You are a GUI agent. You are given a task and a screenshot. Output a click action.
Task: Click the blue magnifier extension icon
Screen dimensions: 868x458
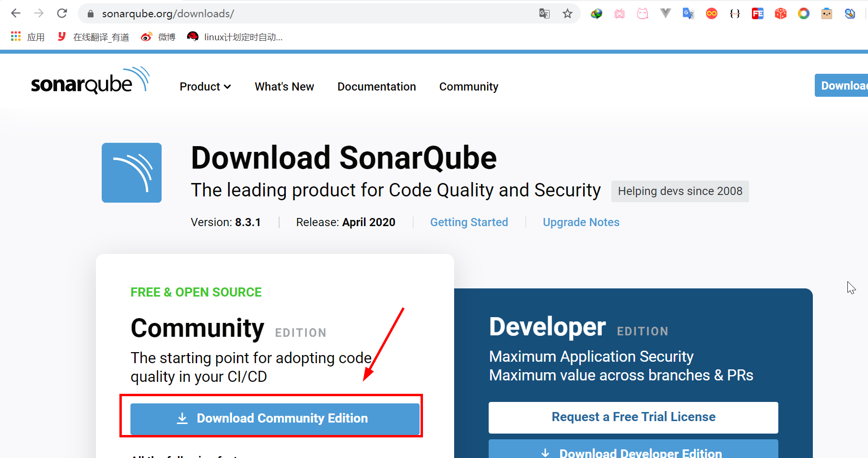coord(850,13)
